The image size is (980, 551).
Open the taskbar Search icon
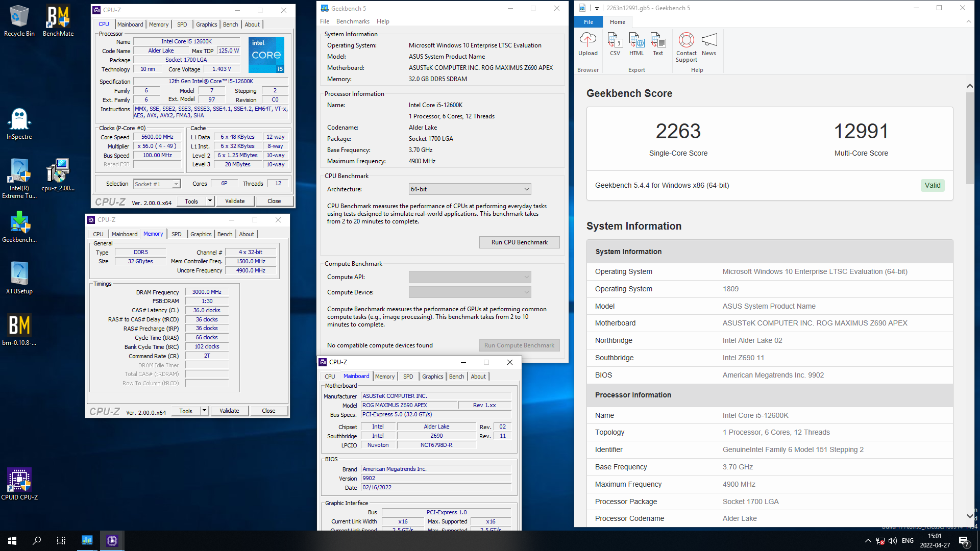click(37, 541)
